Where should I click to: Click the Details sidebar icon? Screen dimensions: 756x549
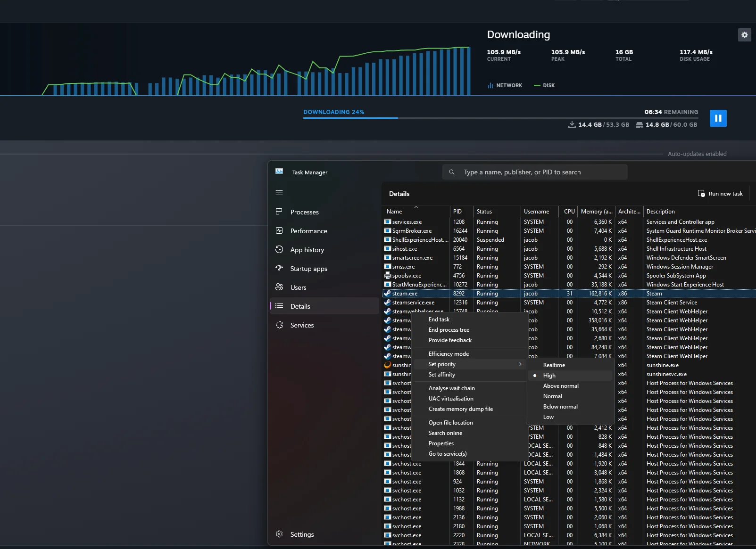click(279, 306)
